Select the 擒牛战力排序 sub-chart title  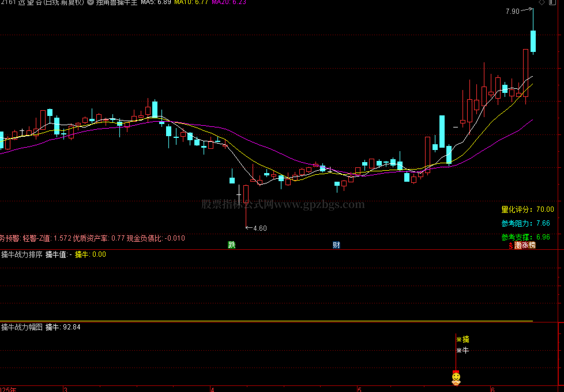pyautogui.click(x=22, y=254)
